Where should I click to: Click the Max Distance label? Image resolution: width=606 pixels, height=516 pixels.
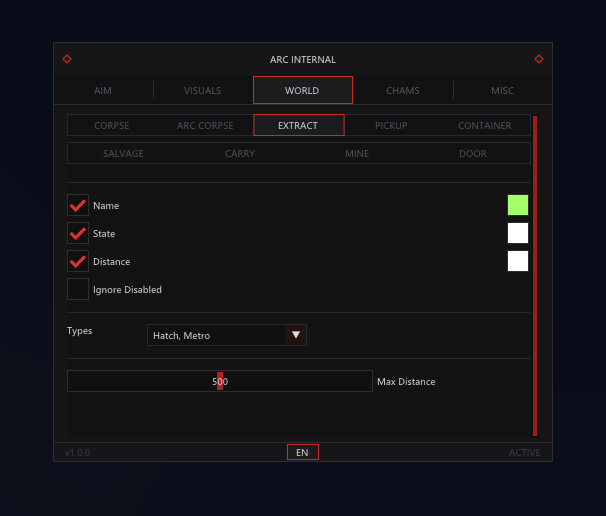406,381
